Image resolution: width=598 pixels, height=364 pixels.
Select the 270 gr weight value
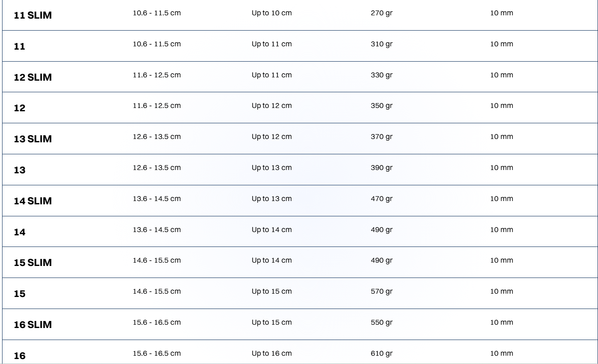pos(381,13)
